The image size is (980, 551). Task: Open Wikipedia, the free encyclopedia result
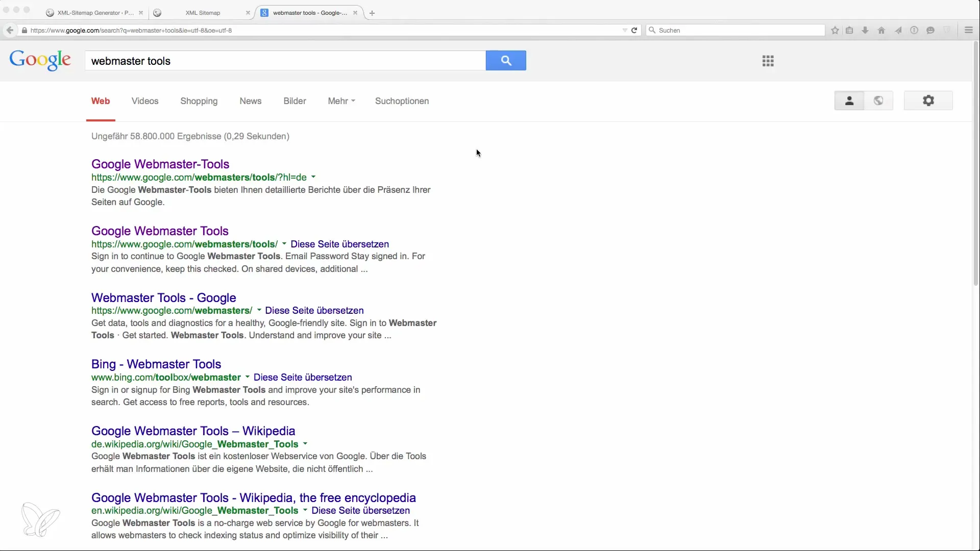coord(254,498)
